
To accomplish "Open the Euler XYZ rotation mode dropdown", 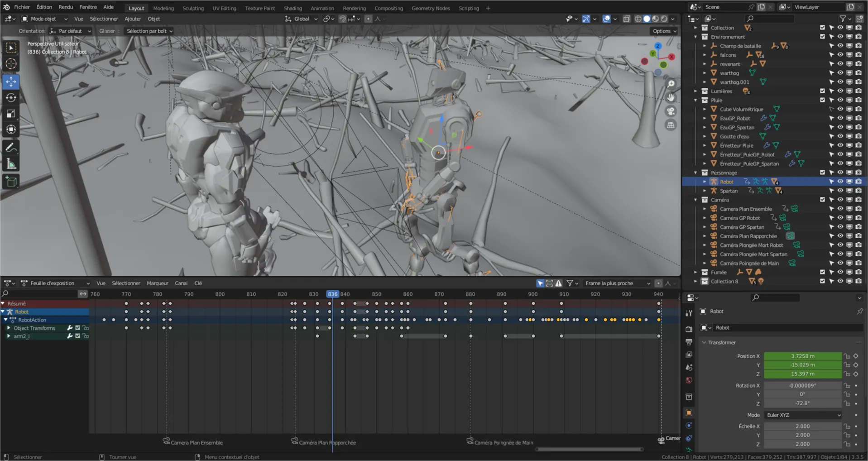I will tap(802, 415).
